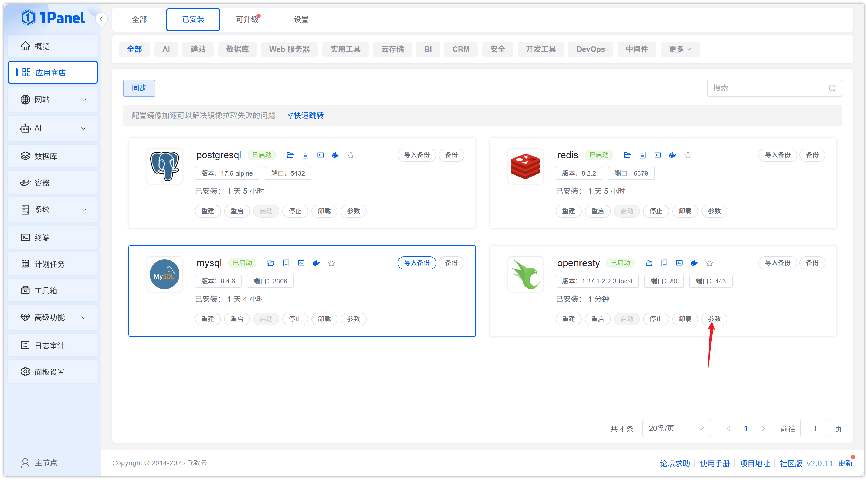Open mysql terminal icon
Image resolution: width=868 pixels, height=480 pixels.
pyautogui.click(x=301, y=263)
